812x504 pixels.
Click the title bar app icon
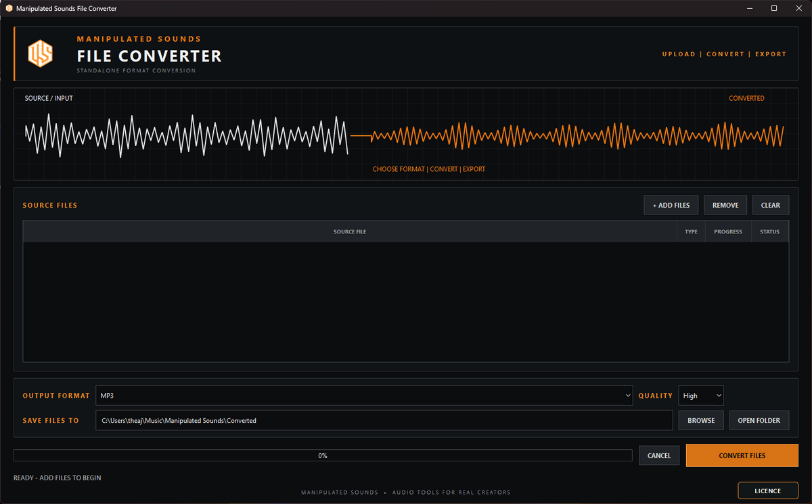coord(9,8)
